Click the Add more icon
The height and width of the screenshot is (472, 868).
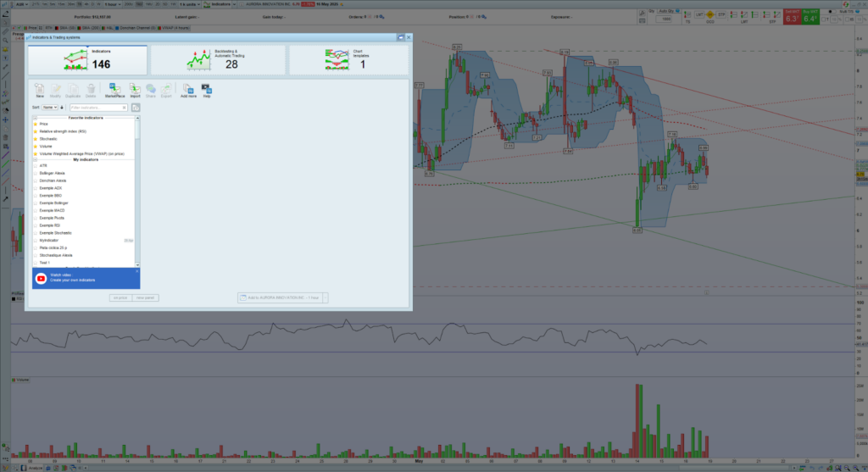pos(188,89)
